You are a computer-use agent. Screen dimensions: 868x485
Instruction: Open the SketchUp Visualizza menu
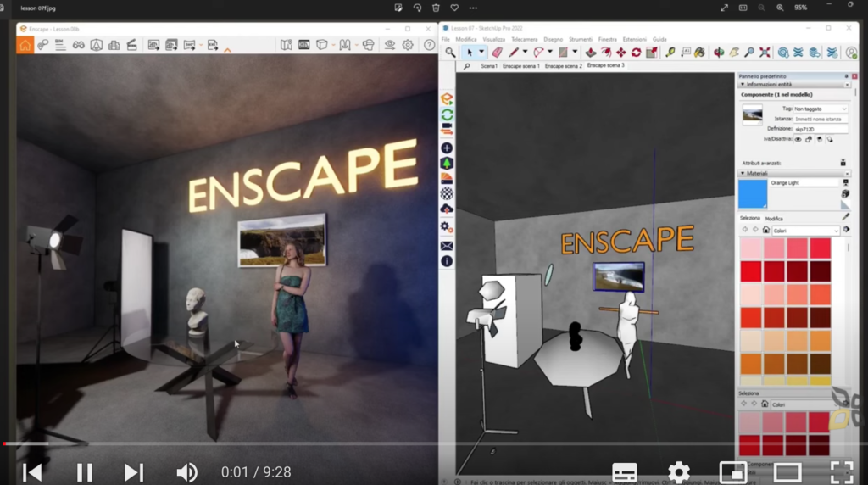click(x=494, y=39)
